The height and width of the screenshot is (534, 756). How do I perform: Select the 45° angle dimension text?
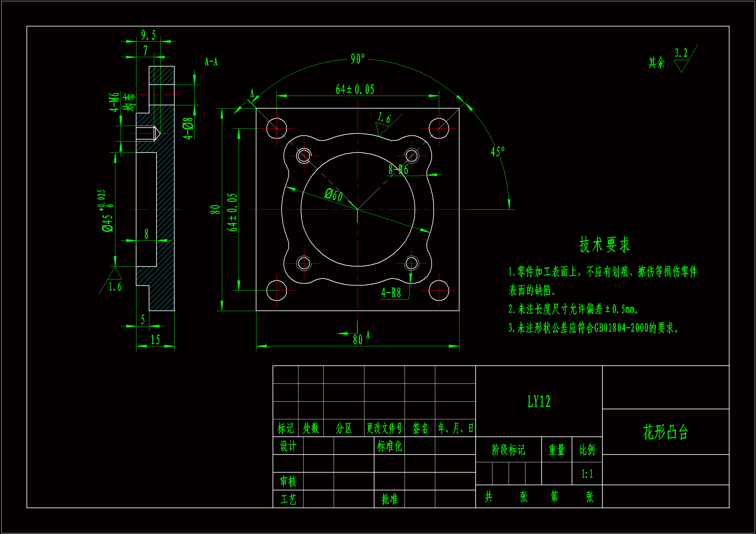(498, 152)
